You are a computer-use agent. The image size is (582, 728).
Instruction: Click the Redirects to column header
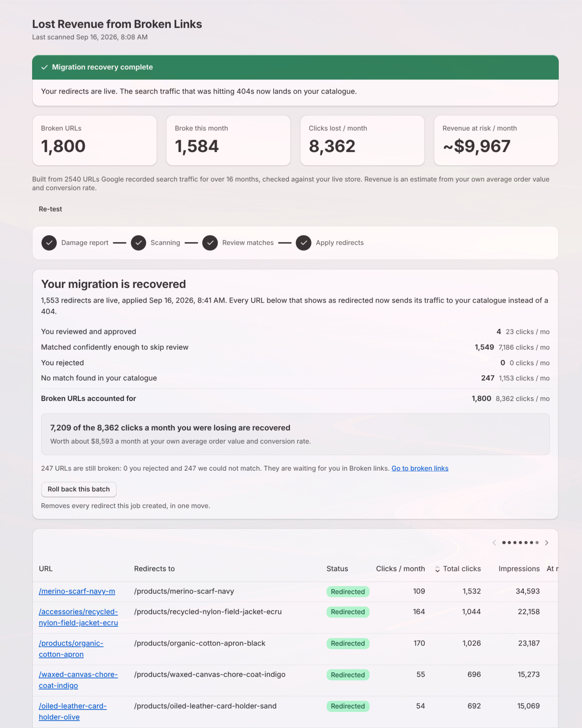(155, 569)
